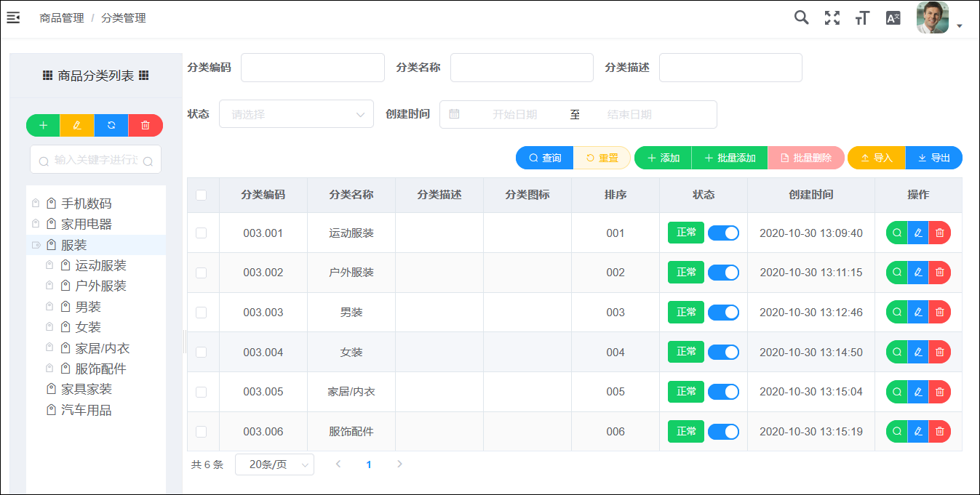Viewport: 980px width, 495px height.
Task: Click the green add category icon above tree
Action: [43, 125]
